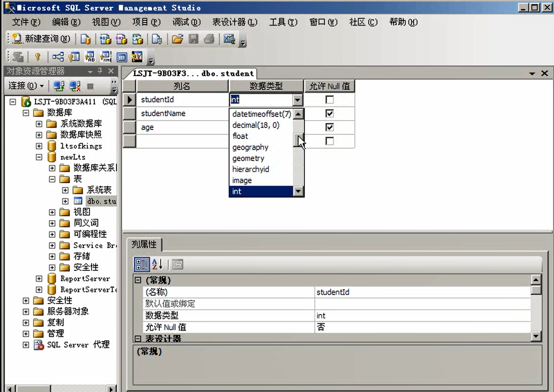Expand the ReportServer database node

pos(39,279)
